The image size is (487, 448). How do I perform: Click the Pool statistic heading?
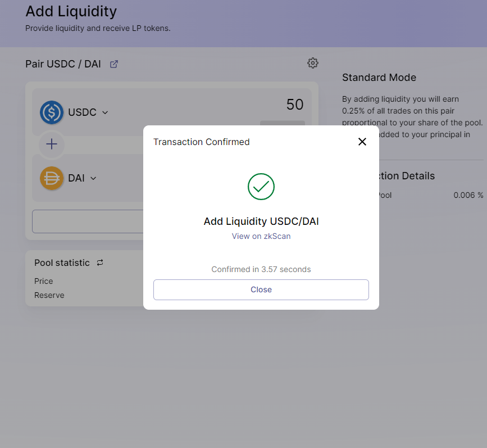coord(62,263)
